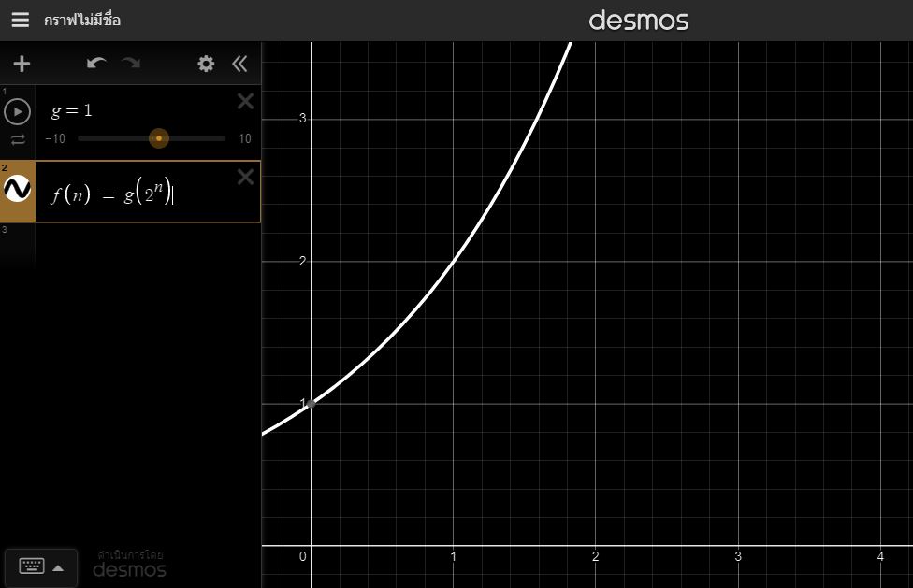Redo the last undone edit
913x588 pixels.
pos(131,64)
